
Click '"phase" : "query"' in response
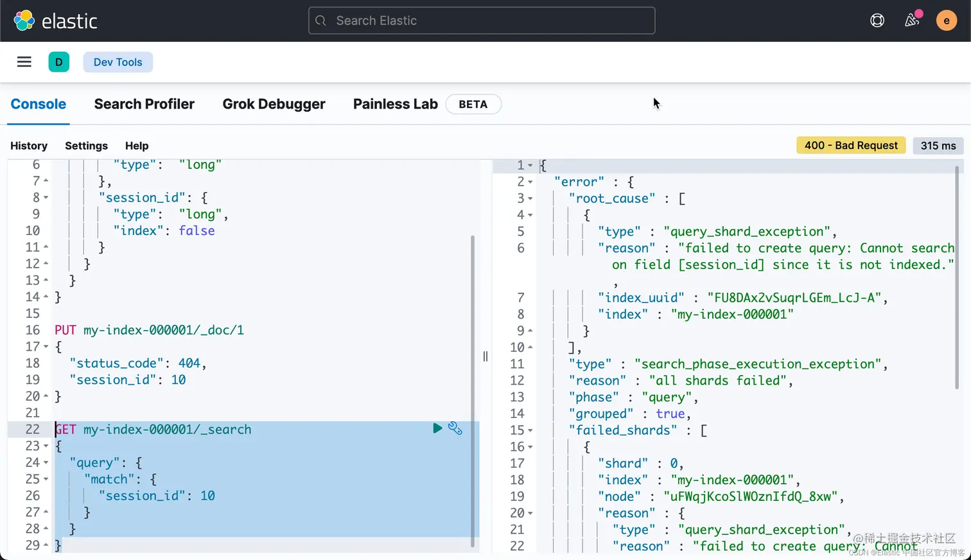(630, 397)
